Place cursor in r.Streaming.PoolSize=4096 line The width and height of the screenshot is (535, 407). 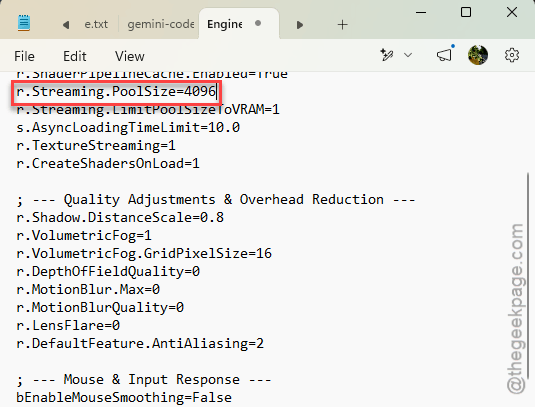pyautogui.click(x=116, y=91)
